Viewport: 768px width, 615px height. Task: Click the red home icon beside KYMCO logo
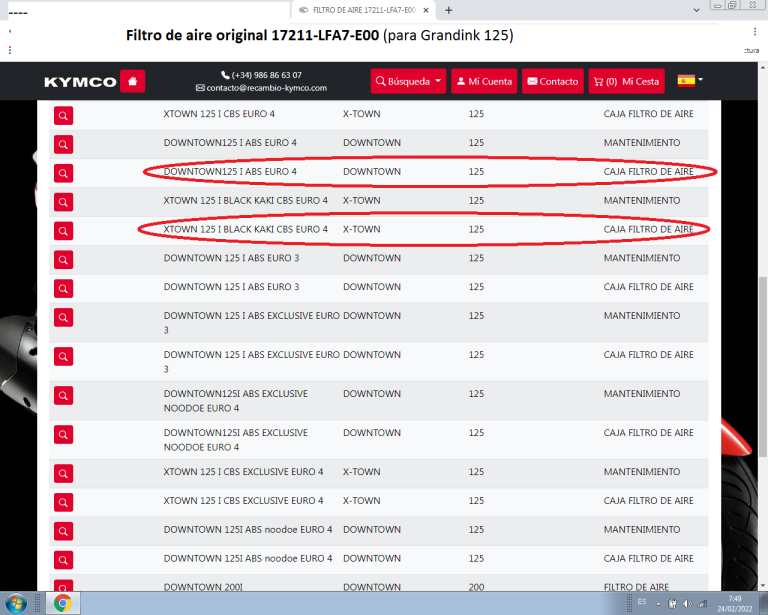point(132,81)
